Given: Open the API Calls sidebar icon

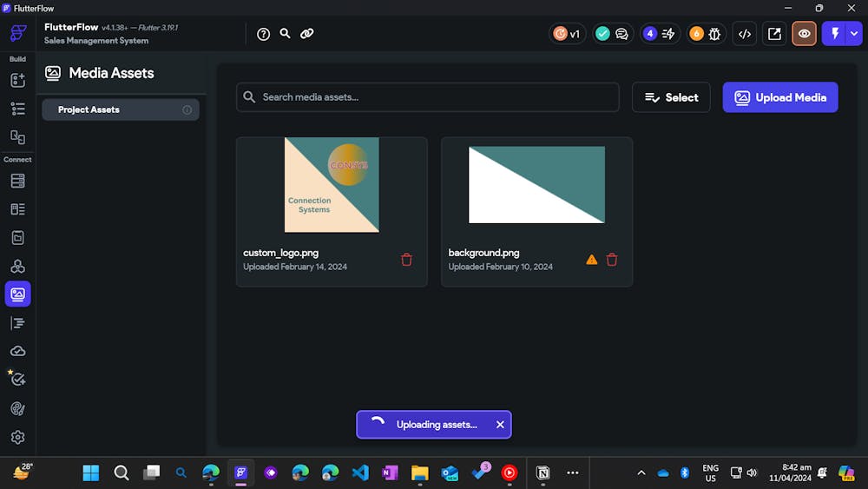Looking at the screenshot, I should [x=17, y=238].
